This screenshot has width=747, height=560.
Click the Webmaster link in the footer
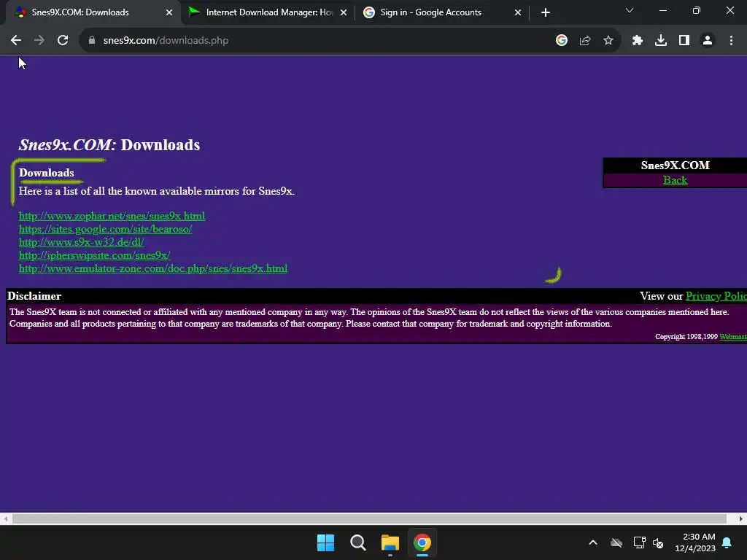[x=733, y=337]
